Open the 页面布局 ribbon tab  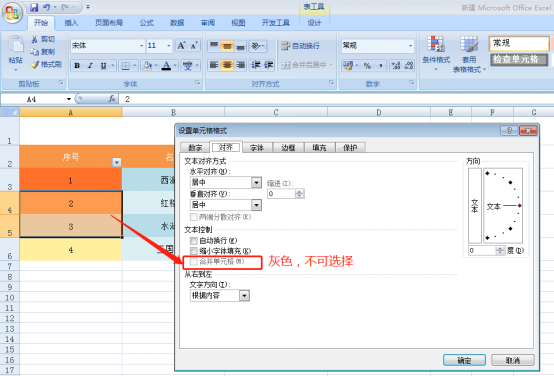point(109,23)
